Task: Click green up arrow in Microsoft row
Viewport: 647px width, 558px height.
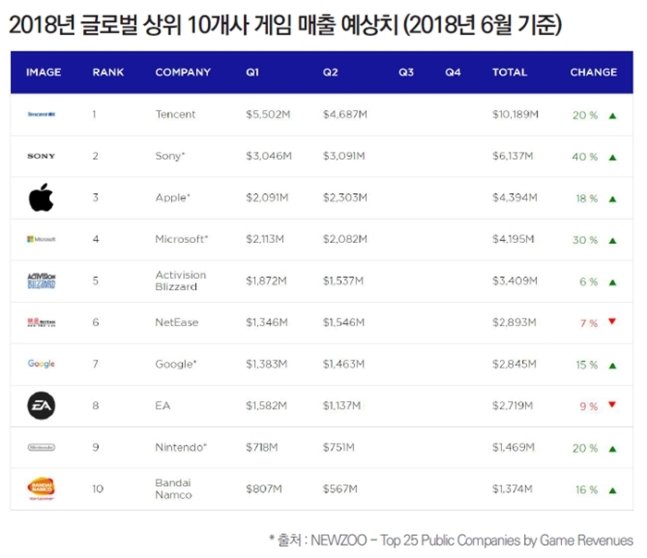Action: pos(613,241)
